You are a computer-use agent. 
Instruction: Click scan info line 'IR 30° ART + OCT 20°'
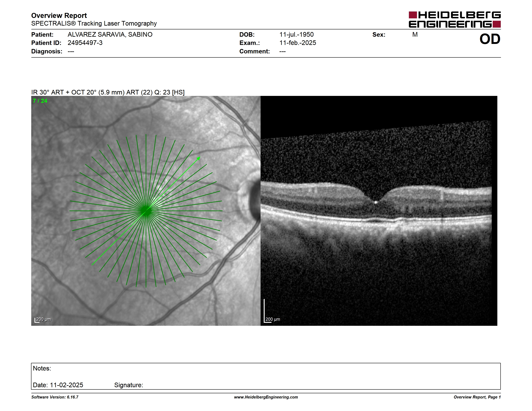click(x=108, y=92)
